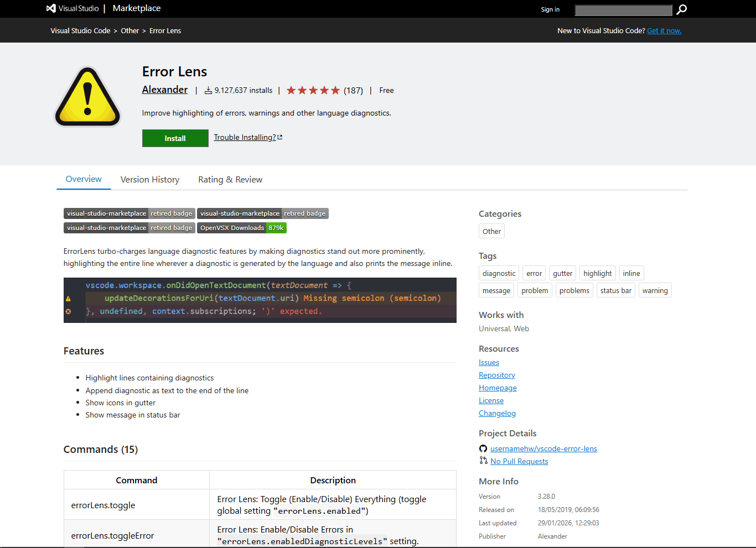Viewport: 756px width, 548px height.
Task: Open the Homepage resource link
Action: point(498,388)
